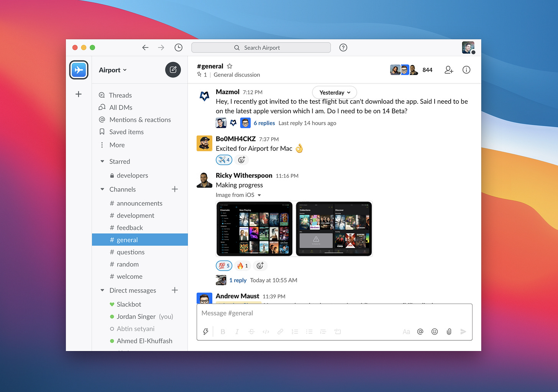The image size is (558, 392).
Task: Insert a bulleted list
Action: pyautogui.click(x=309, y=332)
